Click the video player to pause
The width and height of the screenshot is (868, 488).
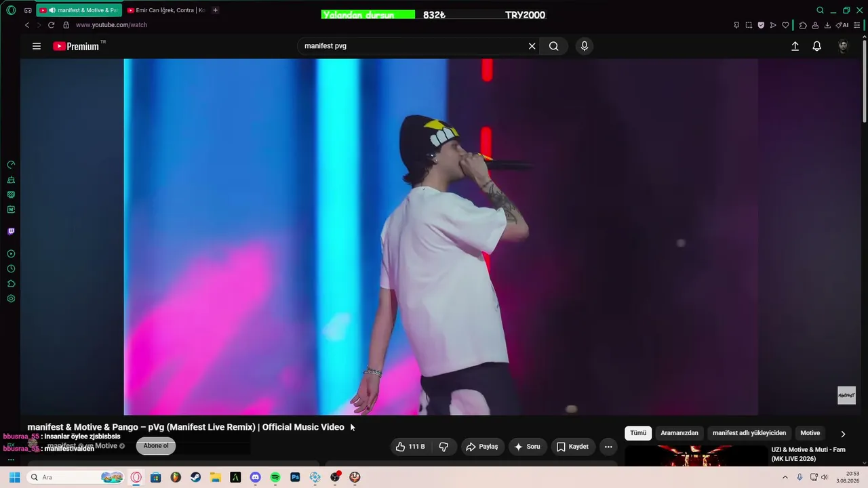pos(441,237)
